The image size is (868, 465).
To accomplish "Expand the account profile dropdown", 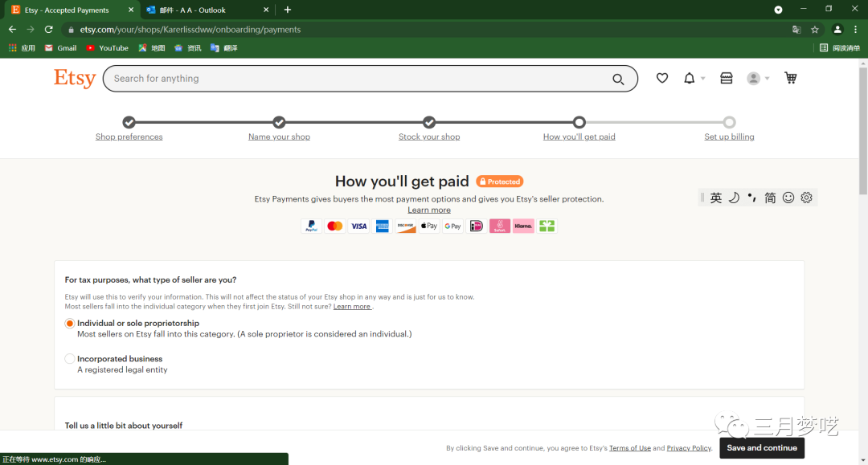I will (x=758, y=78).
